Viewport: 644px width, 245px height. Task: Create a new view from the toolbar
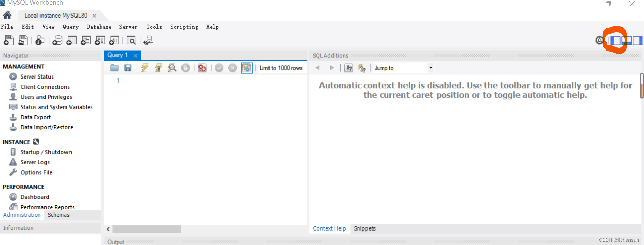tap(86, 40)
